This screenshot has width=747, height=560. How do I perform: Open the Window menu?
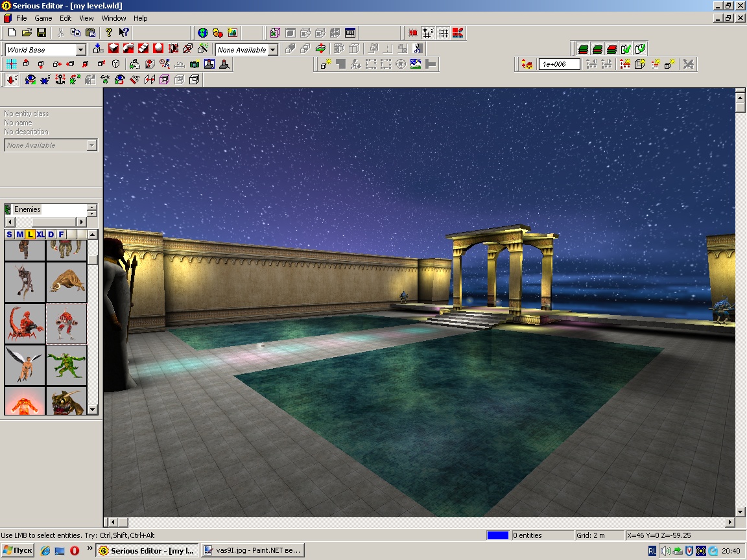pyautogui.click(x=113, y=18)
